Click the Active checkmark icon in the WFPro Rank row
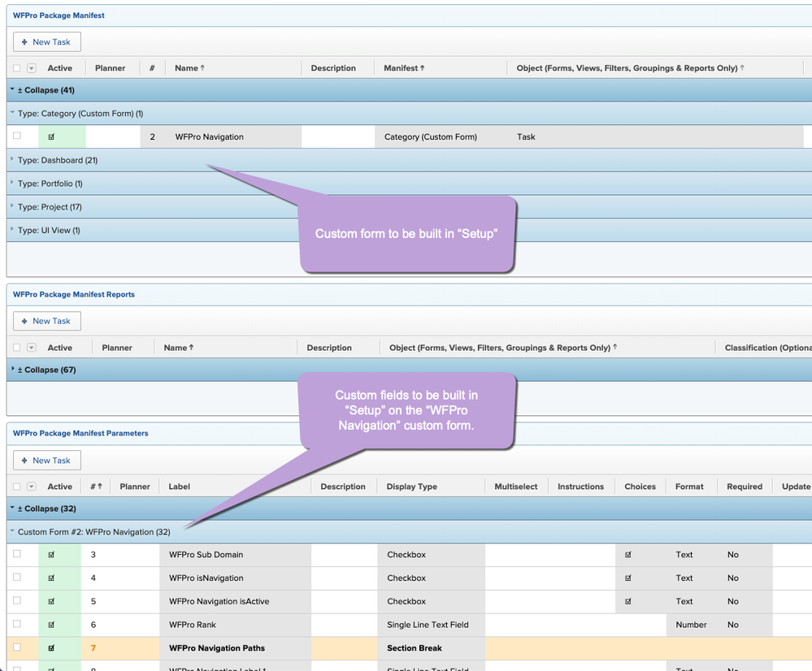 (51, 625)
